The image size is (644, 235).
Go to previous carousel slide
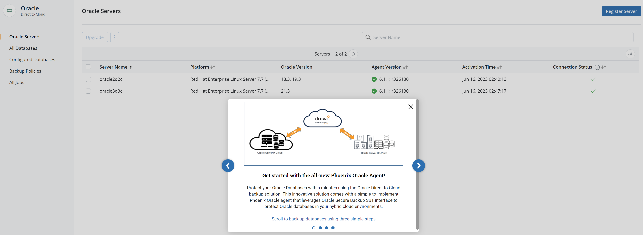click(x=228, y=166)
